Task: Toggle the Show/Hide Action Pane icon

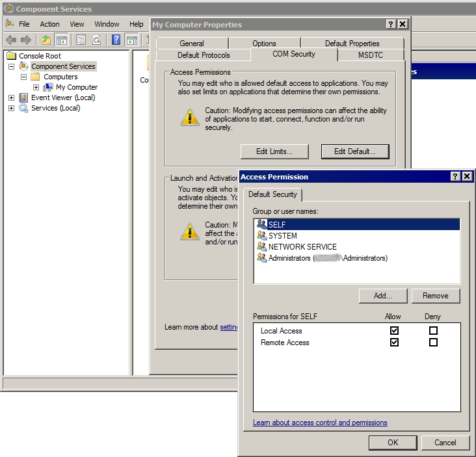Action: [131, 40]
